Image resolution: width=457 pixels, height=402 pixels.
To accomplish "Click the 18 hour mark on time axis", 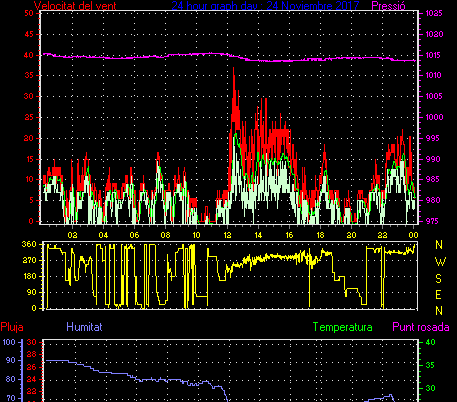I will pyautogui.click(x=320, y=235).
